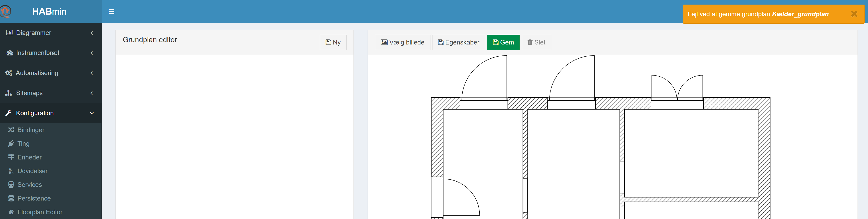The image size is (868, 219).
Task: Open Egenskaber properties
Action: pos(458,42)
